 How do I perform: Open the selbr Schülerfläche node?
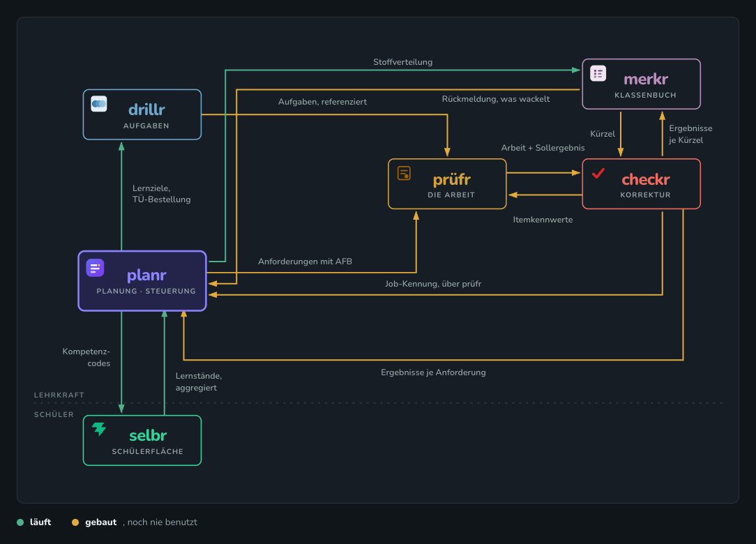142,440
